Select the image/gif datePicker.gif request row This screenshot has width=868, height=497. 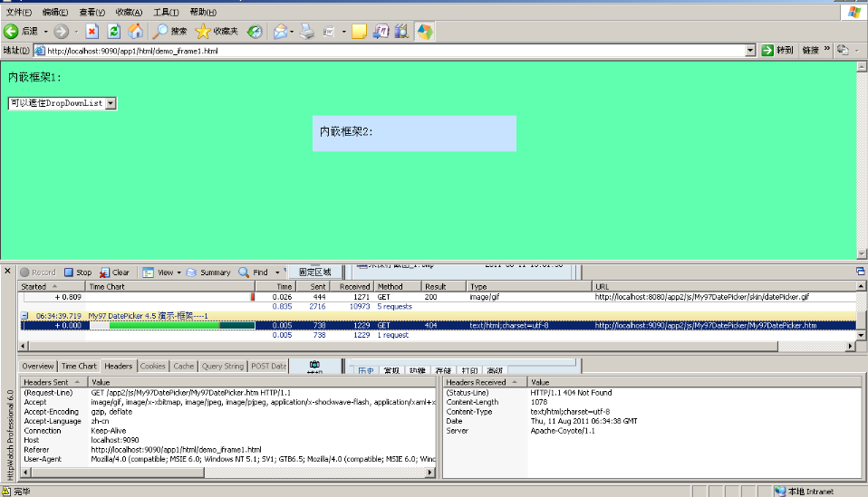point(439,297)
